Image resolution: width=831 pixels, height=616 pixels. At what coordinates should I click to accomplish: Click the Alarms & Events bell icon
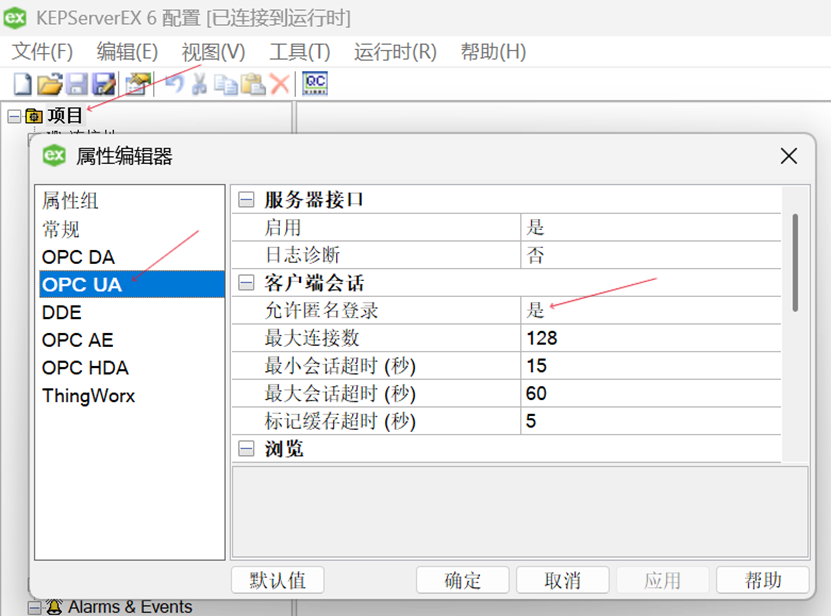click(x=54, y=607)
